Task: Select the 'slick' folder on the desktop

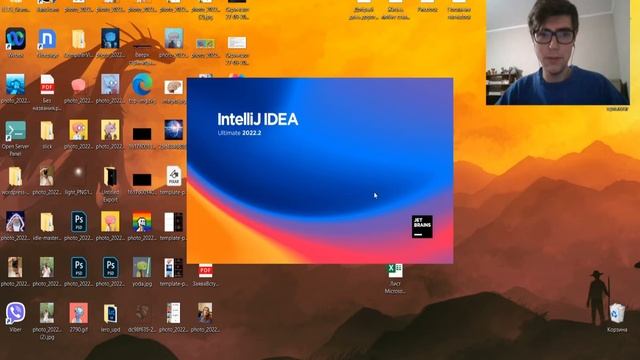Action: [x=47, y=131]
